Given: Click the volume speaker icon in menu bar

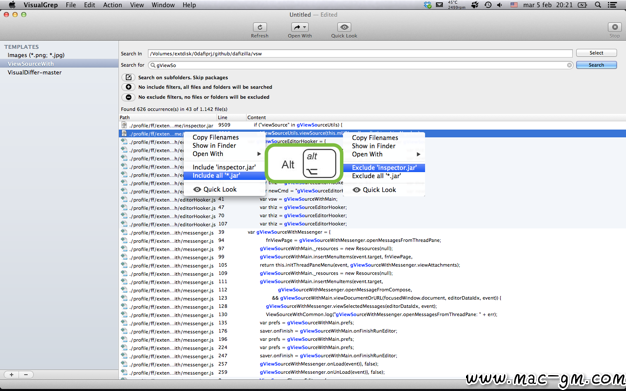Looking at the screenshot, I should (x=500, y=5).
